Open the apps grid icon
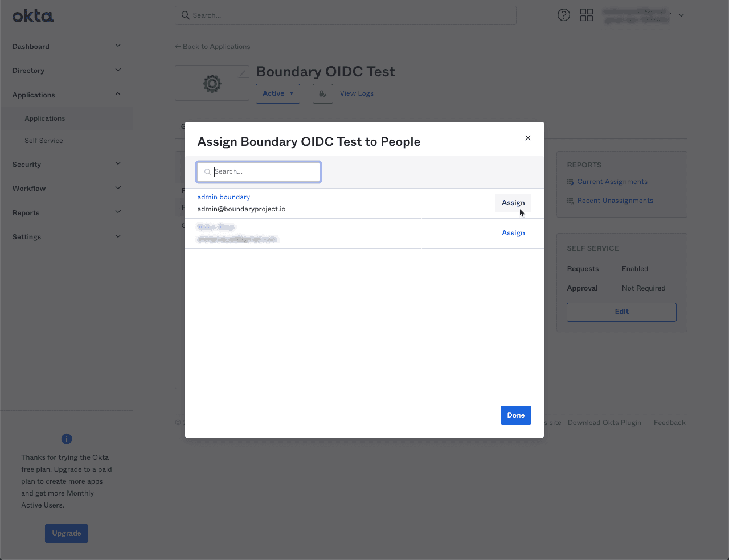This screenshot has height=560, width=729. tap(587, 15)
